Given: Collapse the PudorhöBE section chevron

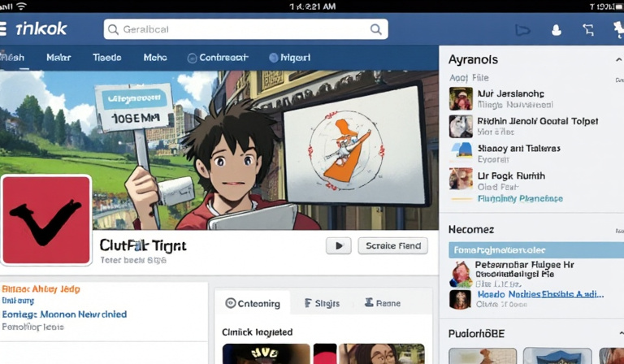Looking at the screenshot, I should click(621, 333).
